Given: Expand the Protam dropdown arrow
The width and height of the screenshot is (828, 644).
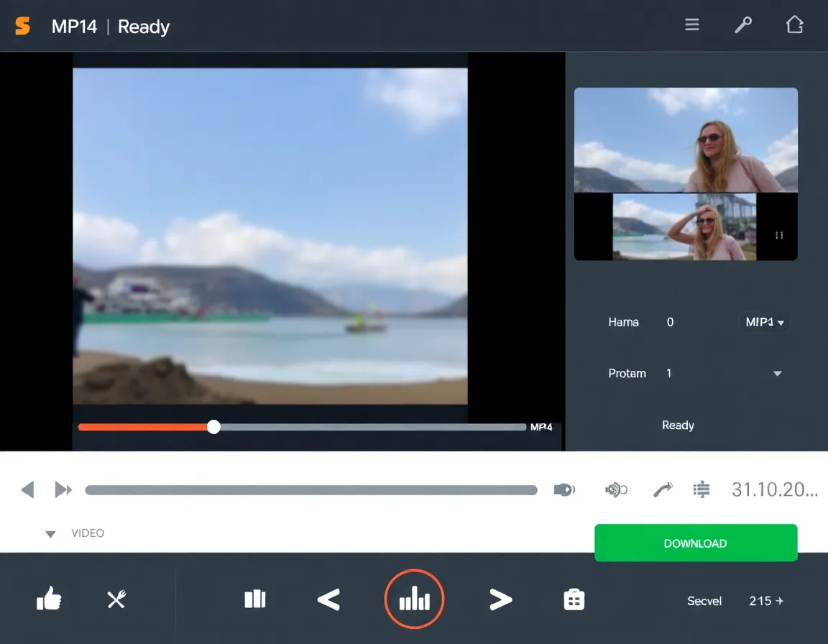Looking at the screenshot, I should [777, 374].
